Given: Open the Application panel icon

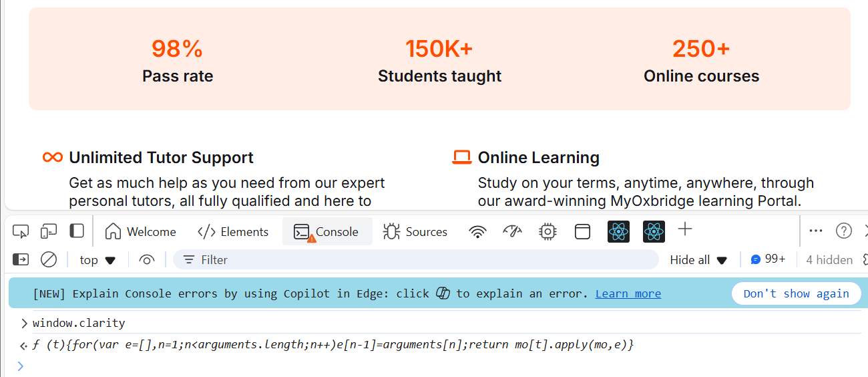Looking at the screenshot, I should click(x=583, y=231).
